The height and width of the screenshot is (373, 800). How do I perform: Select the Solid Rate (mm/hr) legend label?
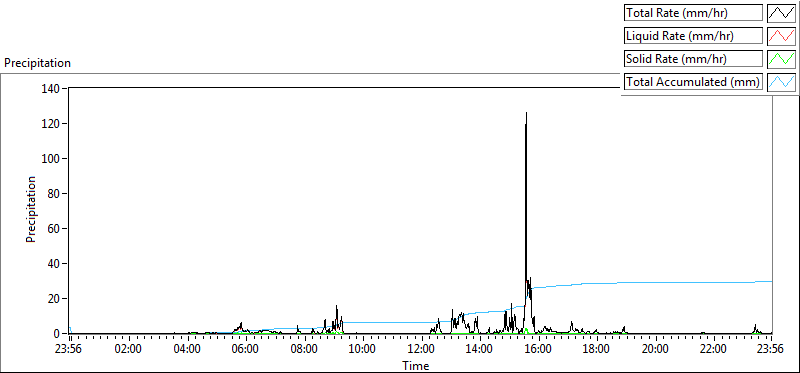(x=693, y=59)
